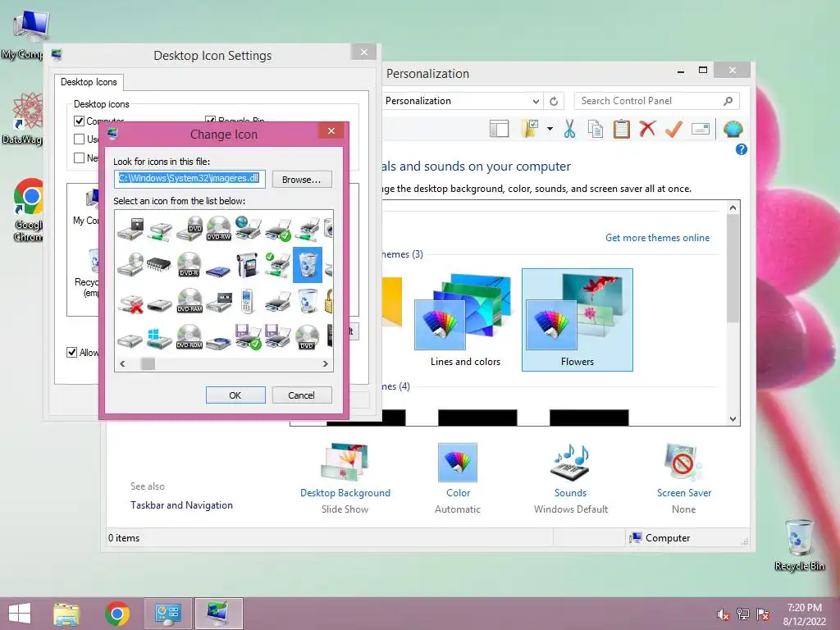The image size is (840, 630).
Task: Pick the memory chip icon
Action: 159,264
